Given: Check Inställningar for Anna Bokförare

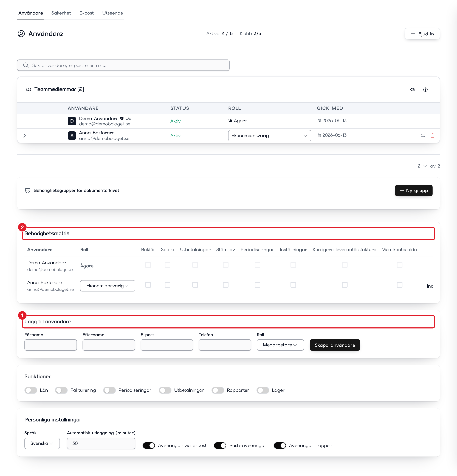Looking at the screenshot, I should (293, 285).
